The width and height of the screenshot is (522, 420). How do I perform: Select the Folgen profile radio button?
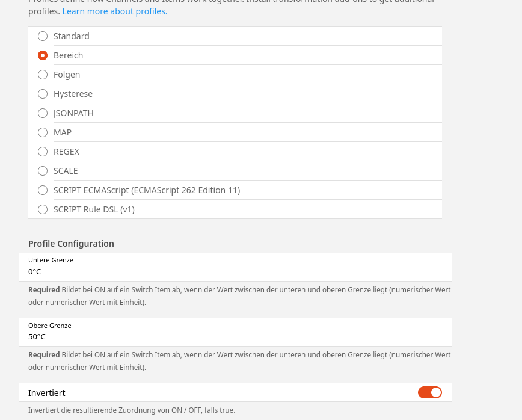coord(43,75)
